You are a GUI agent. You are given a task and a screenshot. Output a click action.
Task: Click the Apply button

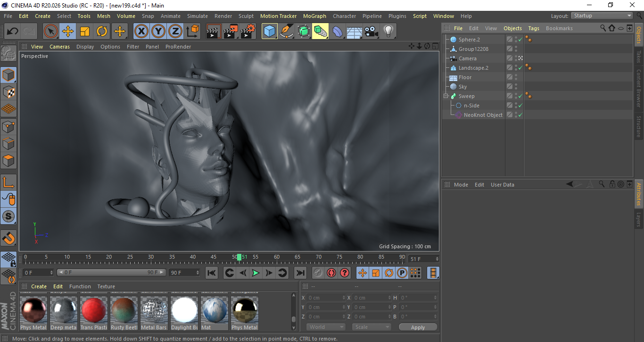tap(418, 327)
